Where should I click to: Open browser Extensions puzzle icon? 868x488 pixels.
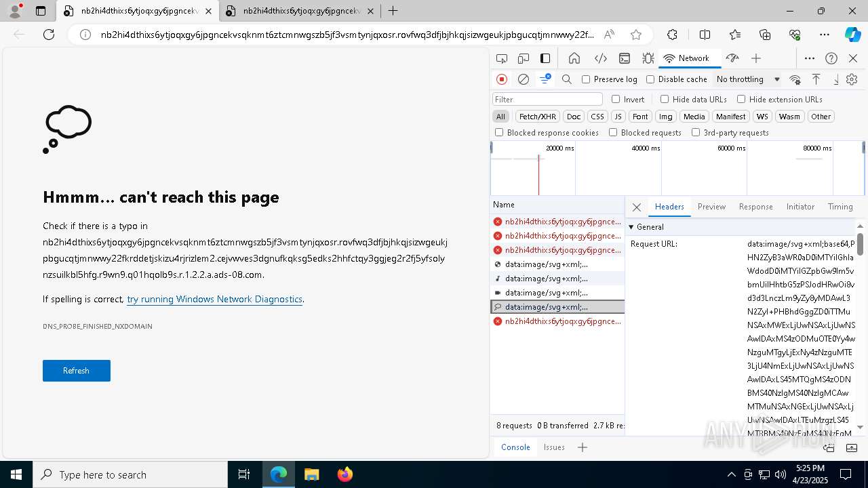(x=672, y=35)
